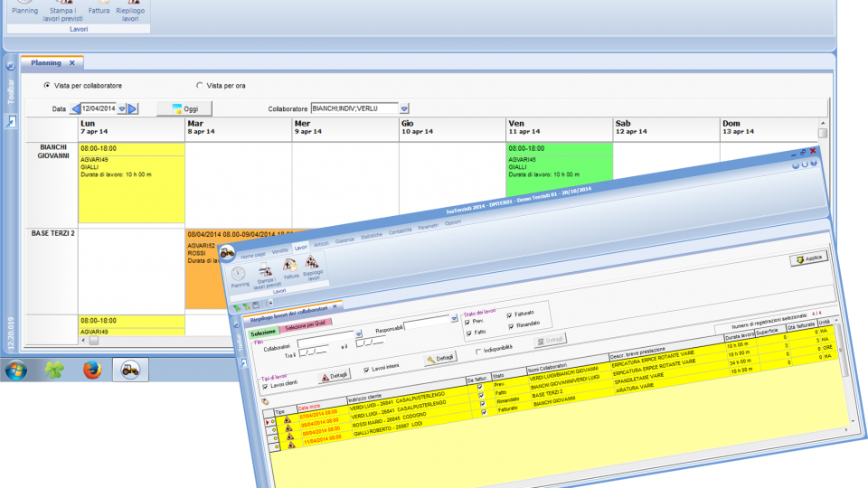Click Planning vertical scrollbar up arrow
This screenshot has height=488, width=868.
pyautogui.click(x=823, y=123)
